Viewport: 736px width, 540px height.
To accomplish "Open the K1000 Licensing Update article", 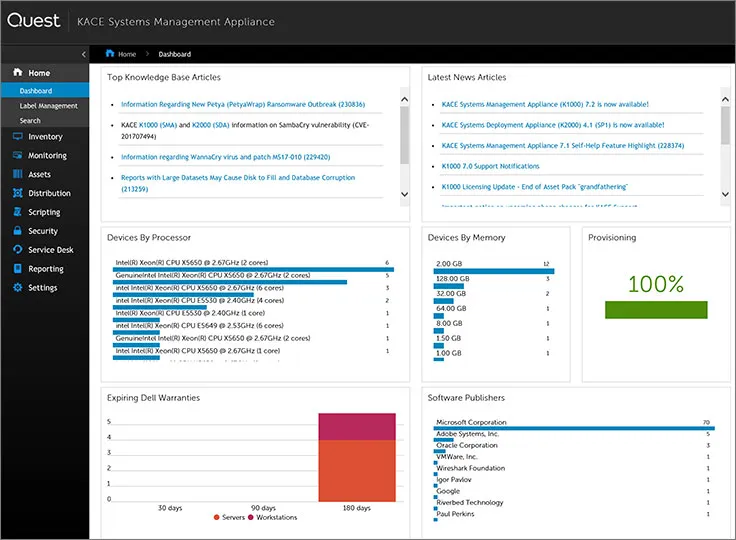I will point(534,187).
